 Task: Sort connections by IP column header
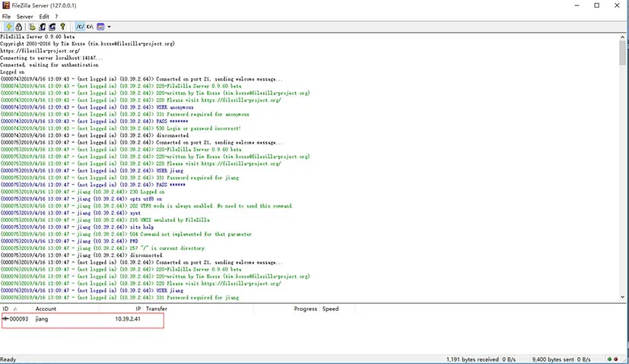pos(121,309)
